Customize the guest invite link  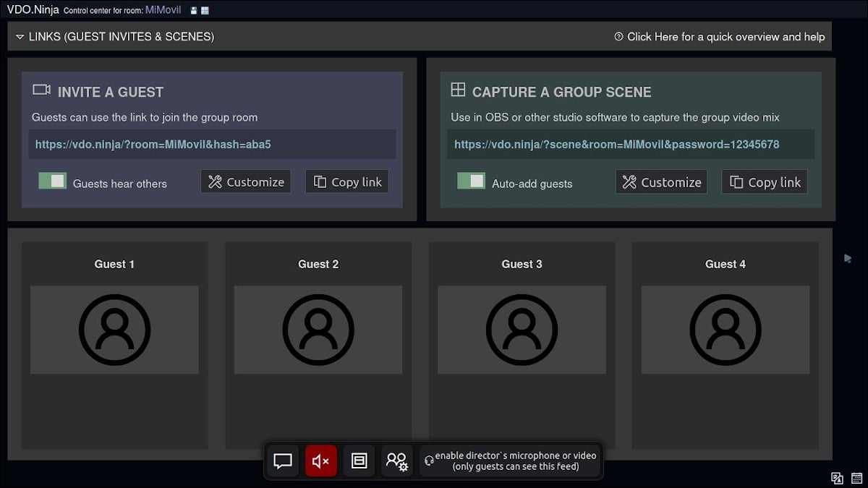245,181
